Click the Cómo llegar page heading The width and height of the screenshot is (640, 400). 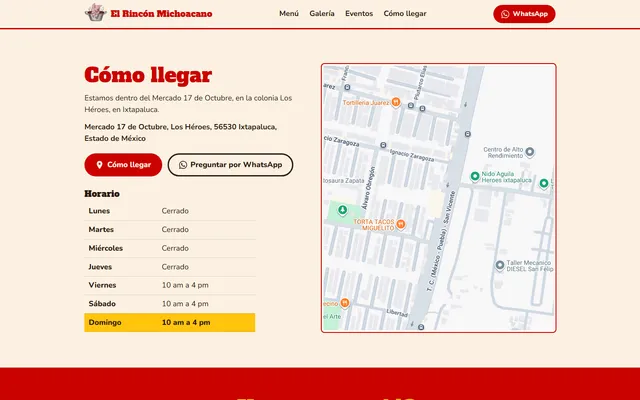click(x=148, y=75)
